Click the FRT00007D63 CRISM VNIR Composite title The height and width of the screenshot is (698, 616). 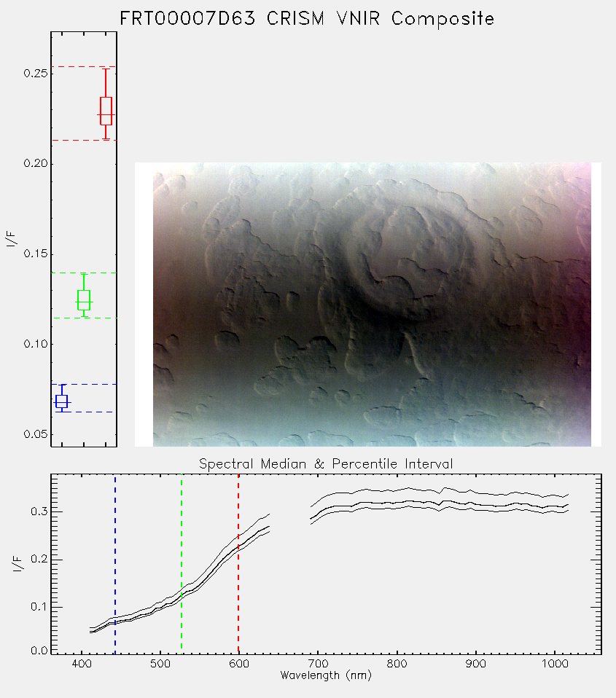pyautogui.click(x=307, y=19)
